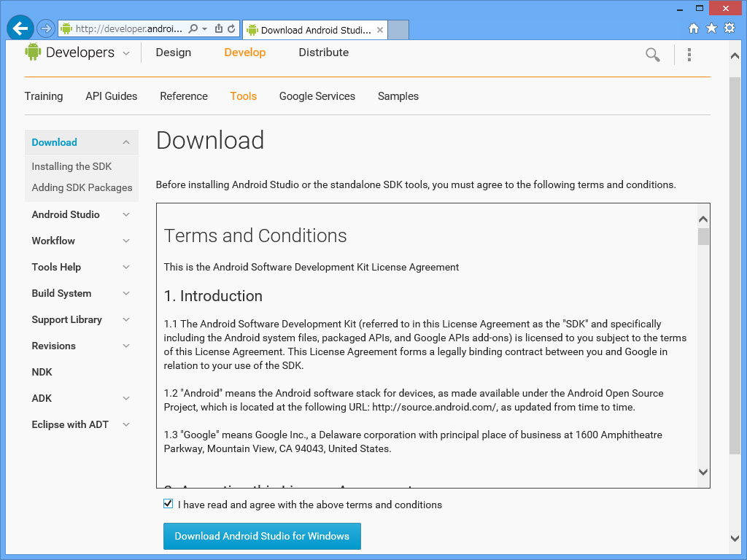Expand the Tools Help sidebar section
Image resolution: width=747 pixels, height=560 pixels.
coord(126,267)
